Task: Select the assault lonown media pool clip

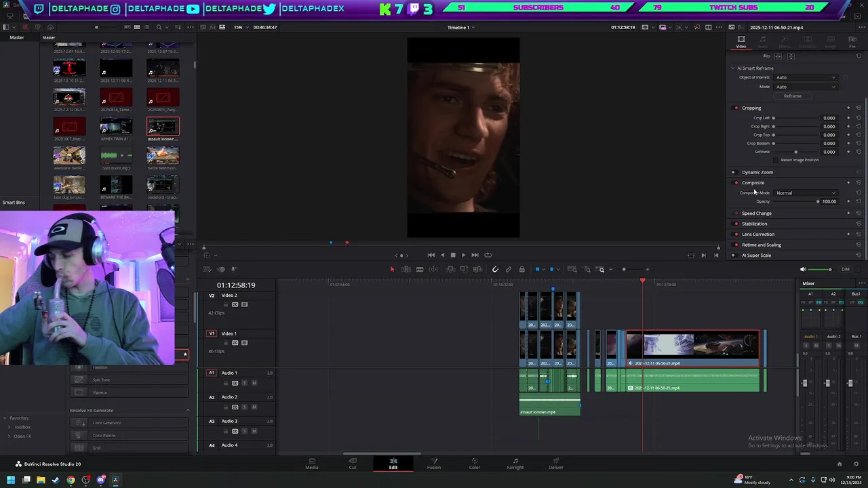Action: [163, 129]
